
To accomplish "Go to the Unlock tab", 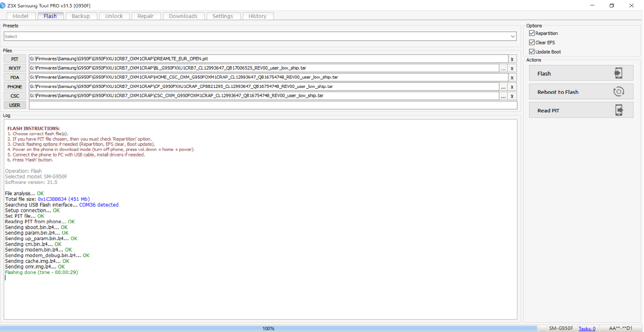I will point(114,16).
